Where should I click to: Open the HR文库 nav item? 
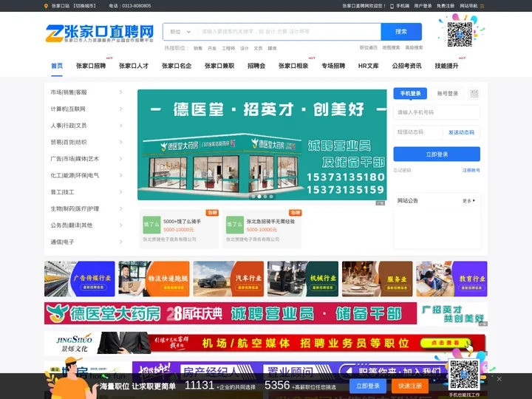369,66
